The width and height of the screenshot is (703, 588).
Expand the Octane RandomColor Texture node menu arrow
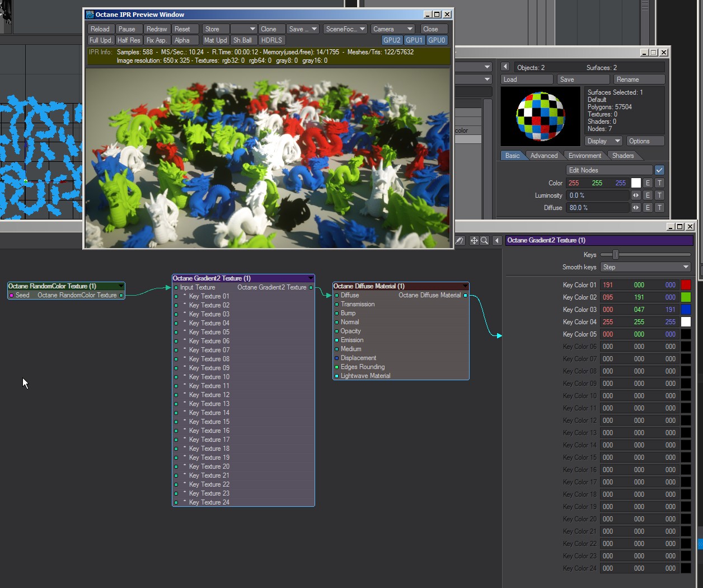click(120, 286)
